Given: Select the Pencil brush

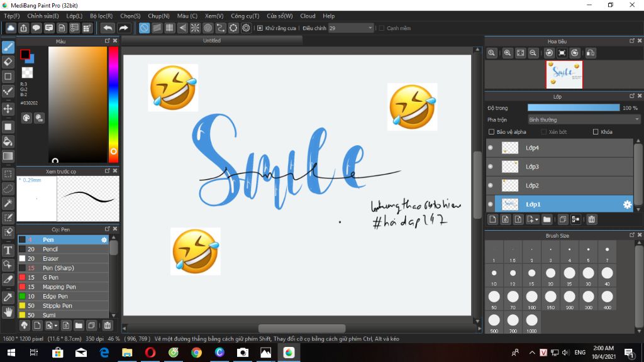Looking at the screenshot, I should pyautogui.click(x=64, y=249).
